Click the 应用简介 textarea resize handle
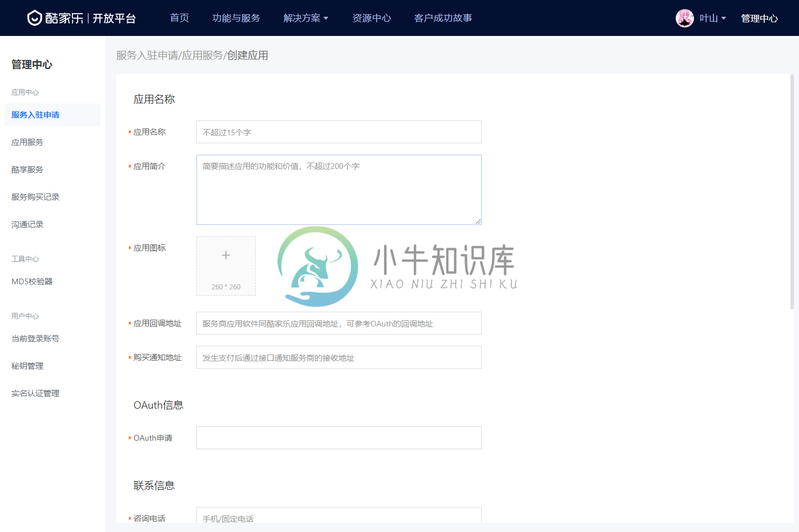 478,221
